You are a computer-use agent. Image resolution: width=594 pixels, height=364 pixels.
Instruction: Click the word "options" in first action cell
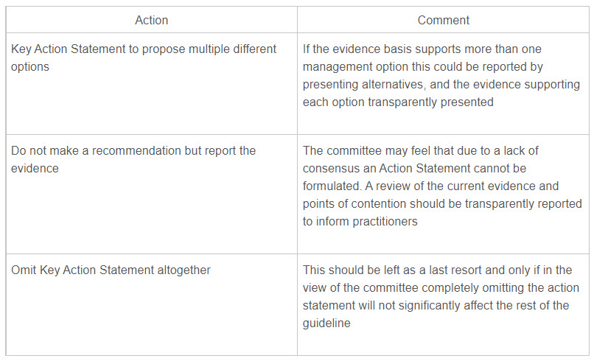point(30,66)
